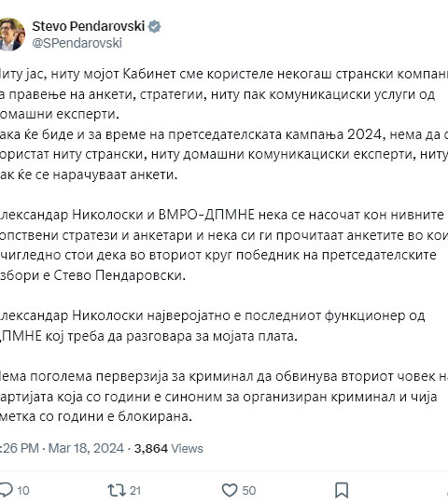Screen dimensions: 448x504
Task: Open the @SPendarovski handle link
Action: click(77, 43)
